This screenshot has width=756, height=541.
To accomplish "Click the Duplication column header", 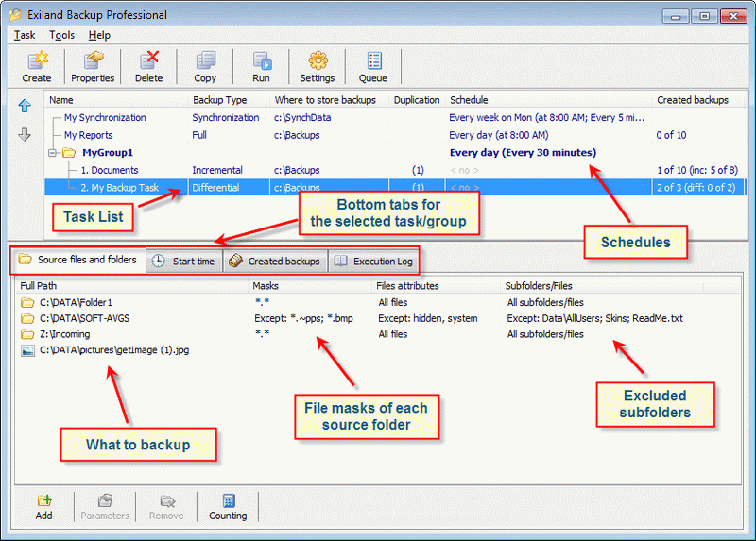I will coord(417,100).
